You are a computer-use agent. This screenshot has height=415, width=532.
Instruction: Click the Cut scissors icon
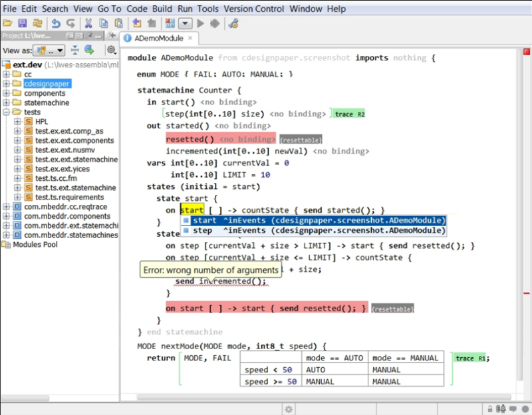point(88,23)
